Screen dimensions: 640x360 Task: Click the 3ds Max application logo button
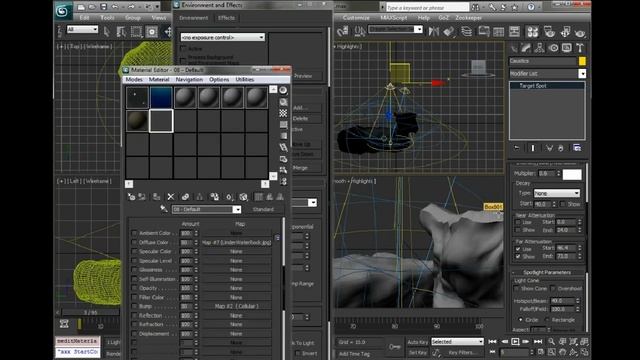click(63, 10)
